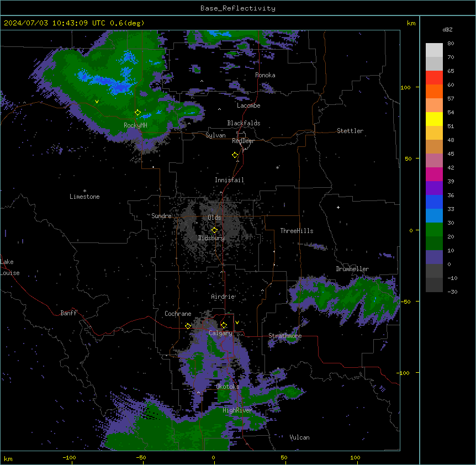Click the Airdrie city label
Image resolution: width=476 pixels, height=465 pixels.
click(223, 297)
